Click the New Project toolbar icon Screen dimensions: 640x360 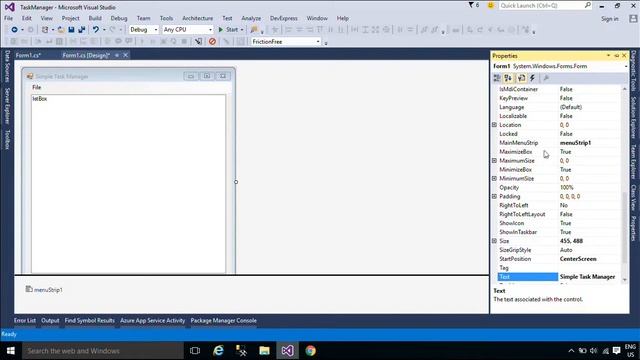[45, 29]
